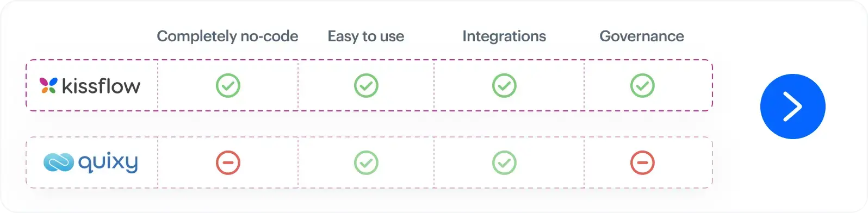This screenshot has width=868, height=213.
Task: Select the Completely no-code column header
Action: coord(227,36)
